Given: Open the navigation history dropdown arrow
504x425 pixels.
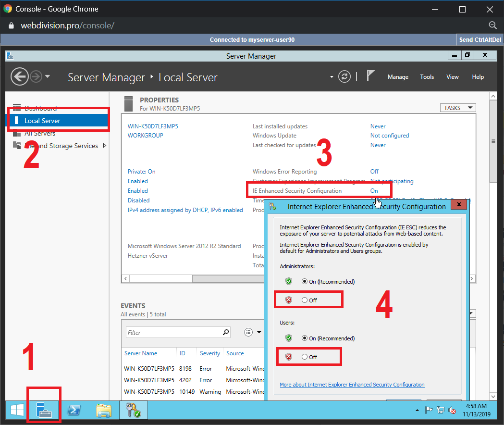Looking at the screenshot, I should click(x=47, y=77).
